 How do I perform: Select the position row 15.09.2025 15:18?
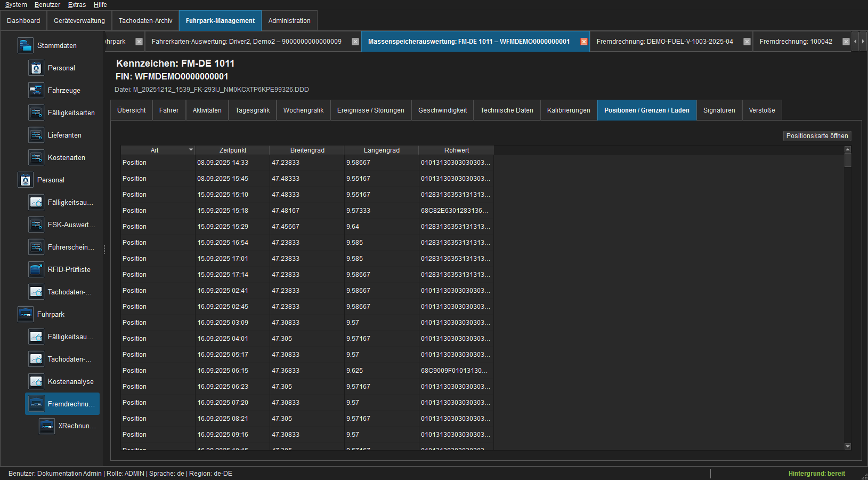(307, 211)
